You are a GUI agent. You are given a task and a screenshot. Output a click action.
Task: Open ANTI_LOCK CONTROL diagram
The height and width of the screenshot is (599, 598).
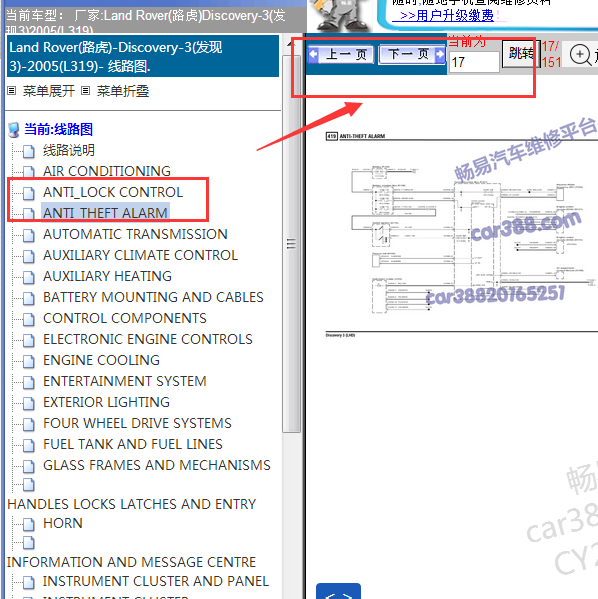pyautogui.click(x=113, y=192)
